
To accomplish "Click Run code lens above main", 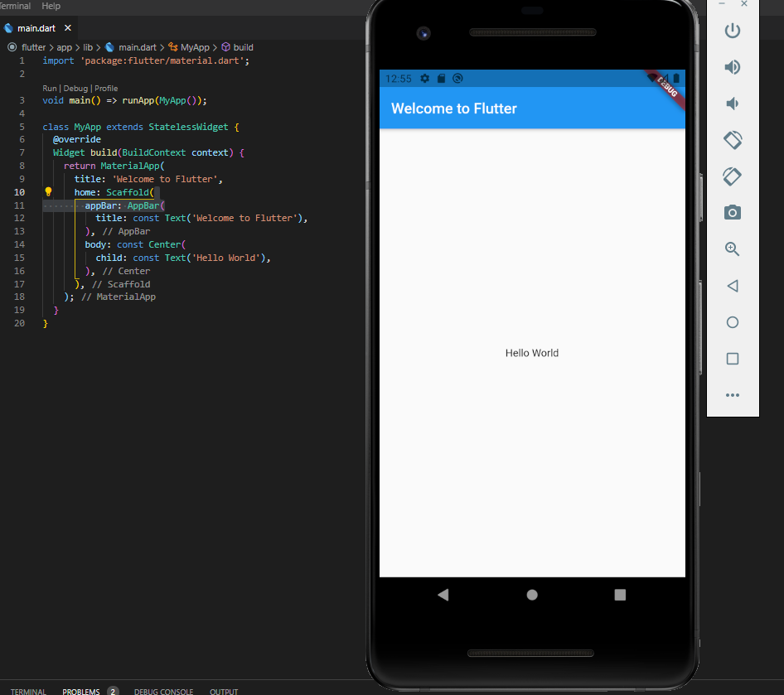I will point(50,89).
